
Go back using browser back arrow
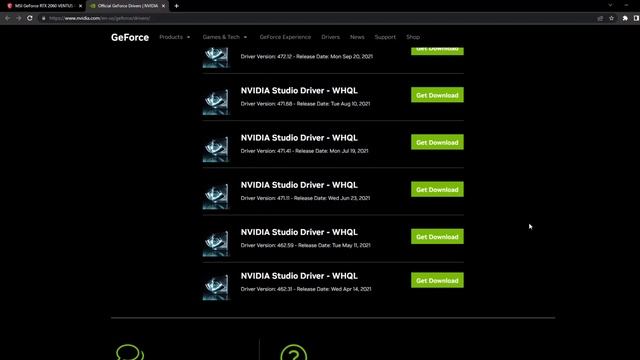7,18
